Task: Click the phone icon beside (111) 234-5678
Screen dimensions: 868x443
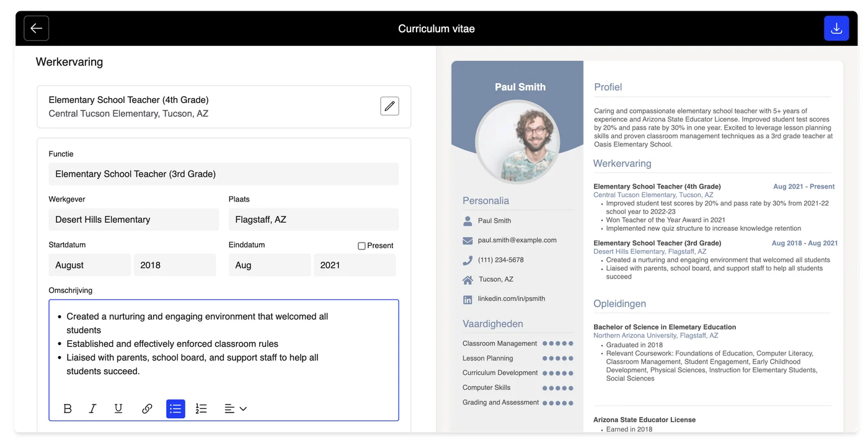Action: point(467,261)
